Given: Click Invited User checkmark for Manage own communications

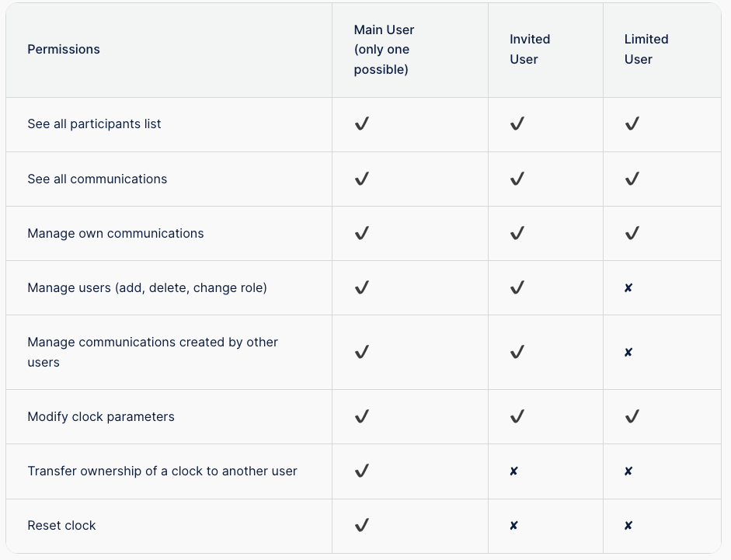Looking at the screenshot, I should 517,233.
